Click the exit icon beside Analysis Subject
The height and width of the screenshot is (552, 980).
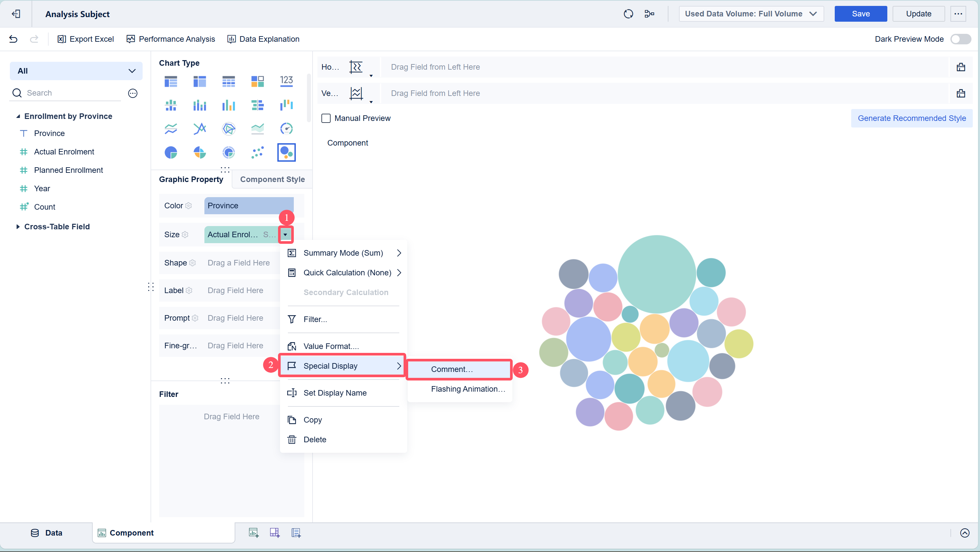[x=15, y=14]
